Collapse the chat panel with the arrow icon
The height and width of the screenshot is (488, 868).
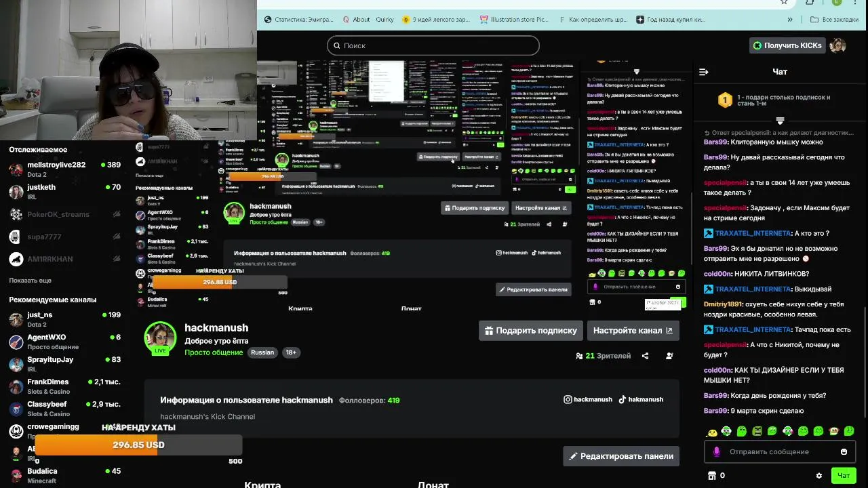703,72
